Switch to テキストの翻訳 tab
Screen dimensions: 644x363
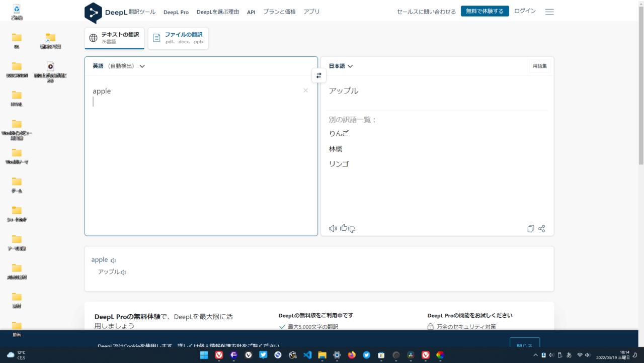115,38
